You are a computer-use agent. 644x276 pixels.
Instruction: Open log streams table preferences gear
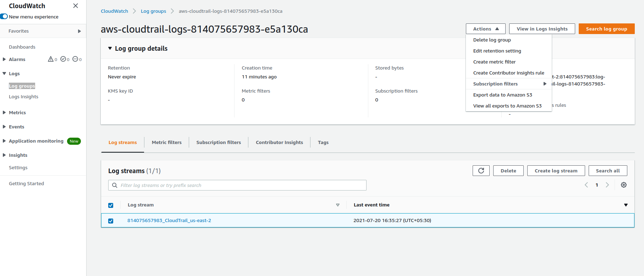click(623, 185)
